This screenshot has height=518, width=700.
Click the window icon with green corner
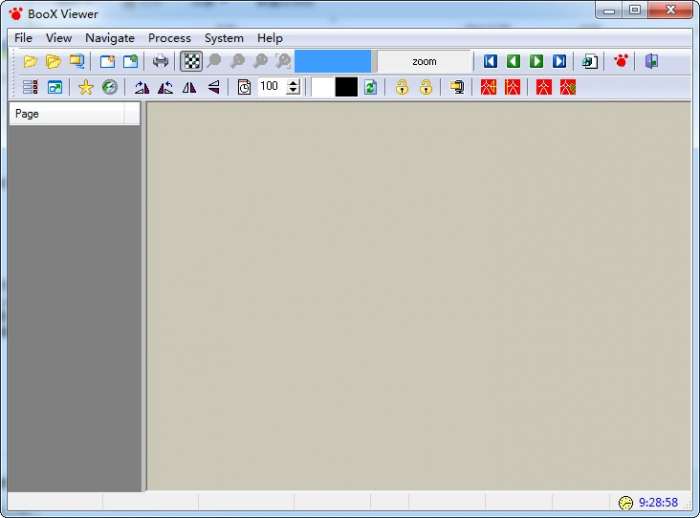coord(130,61)
